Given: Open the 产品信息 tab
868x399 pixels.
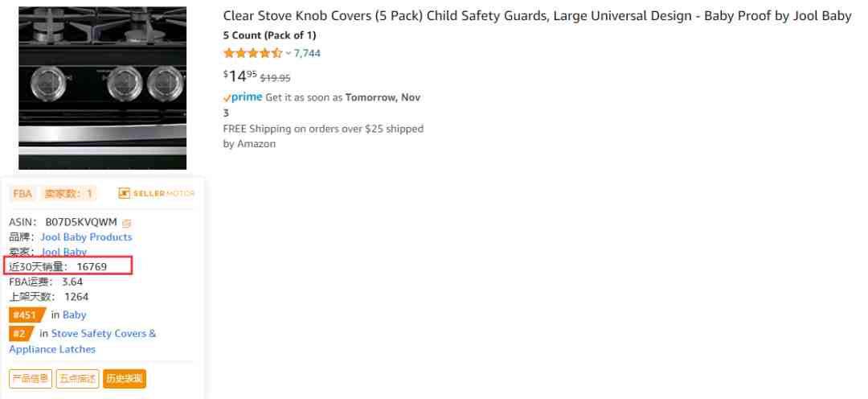Looking at the screenshot, I should (x=31, y=379).
